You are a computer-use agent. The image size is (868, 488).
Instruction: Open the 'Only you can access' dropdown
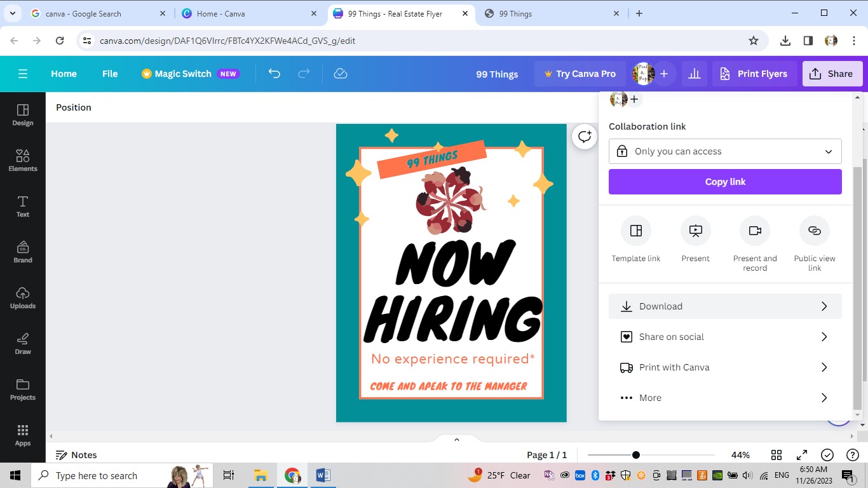[x=725, y=151]
